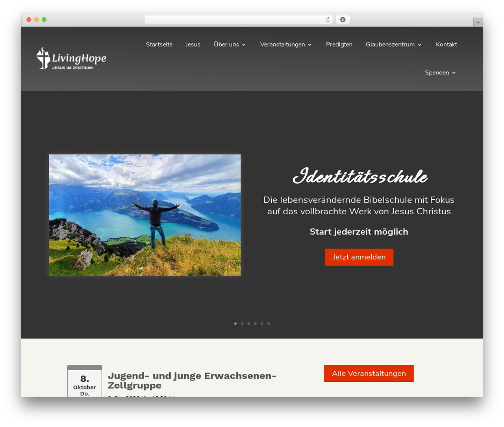Click the Identitätsschule slide heading
The height and width of the screenshot is (427, 504).
pyautogui.click(x=360, y=176)
